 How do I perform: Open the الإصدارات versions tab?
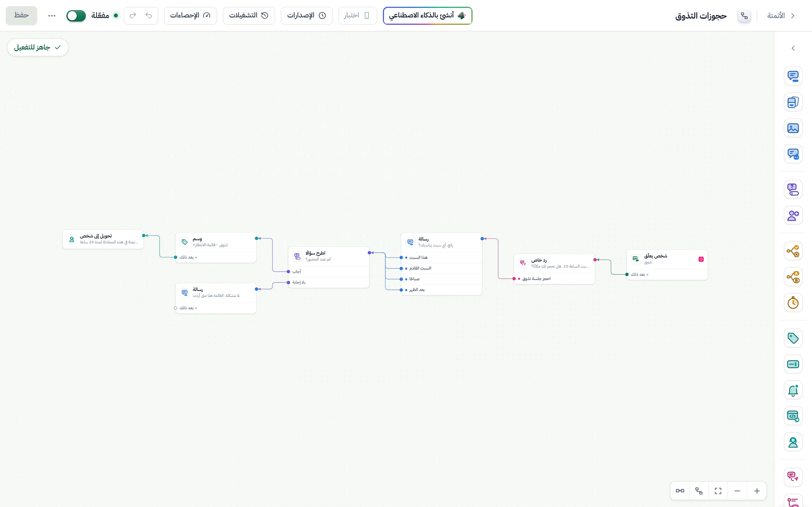pos(307,15)
